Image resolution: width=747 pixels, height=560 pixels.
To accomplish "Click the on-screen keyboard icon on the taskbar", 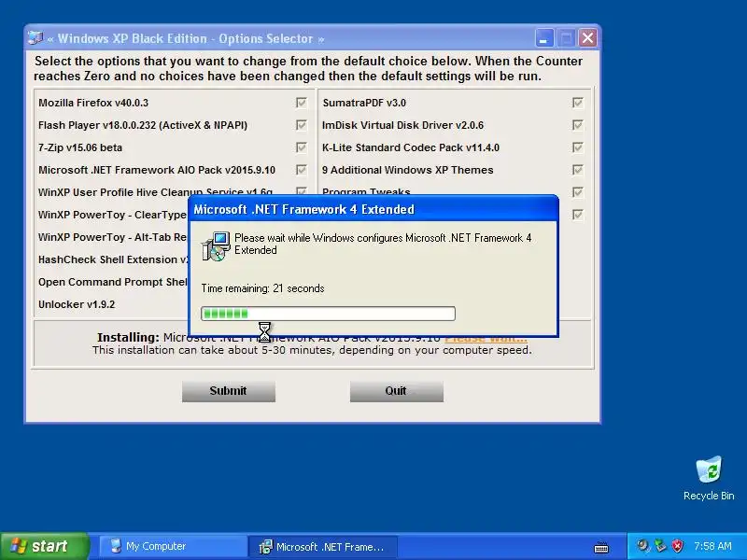I will pyautogui.click(x=601, y=547).
